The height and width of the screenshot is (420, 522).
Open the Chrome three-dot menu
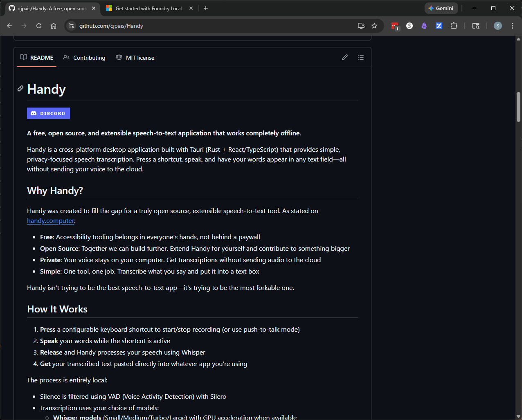[512, 25]
